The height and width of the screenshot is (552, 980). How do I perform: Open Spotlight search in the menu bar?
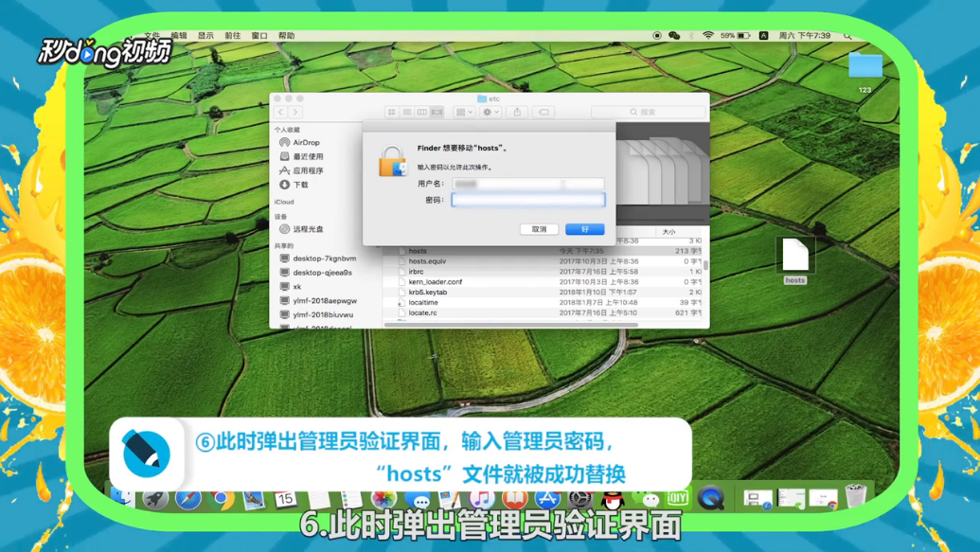(x=847, y=36)
